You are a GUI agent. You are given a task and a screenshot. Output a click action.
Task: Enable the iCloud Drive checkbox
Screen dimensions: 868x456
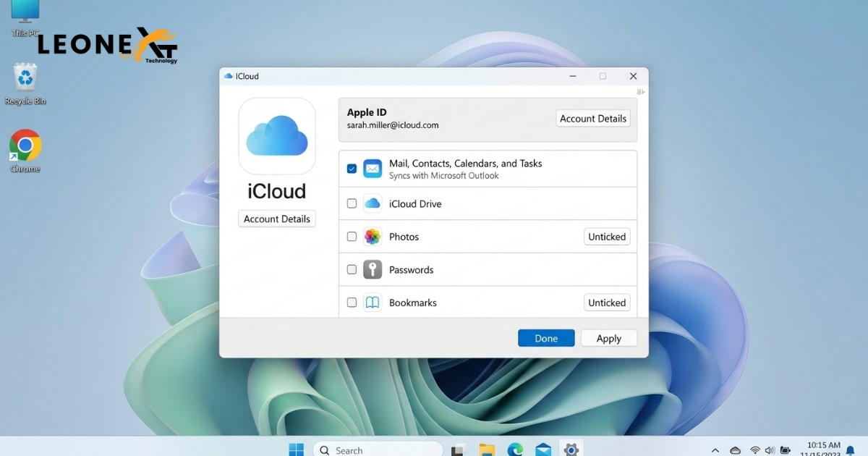[x=352, y=203]
